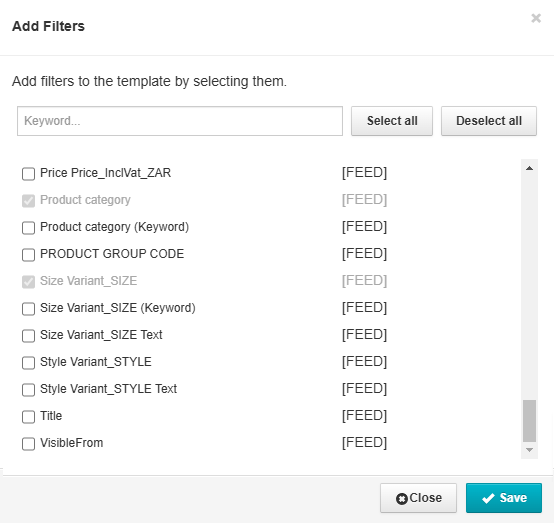Click the filter list scrollbar thumb

point(529,421)
